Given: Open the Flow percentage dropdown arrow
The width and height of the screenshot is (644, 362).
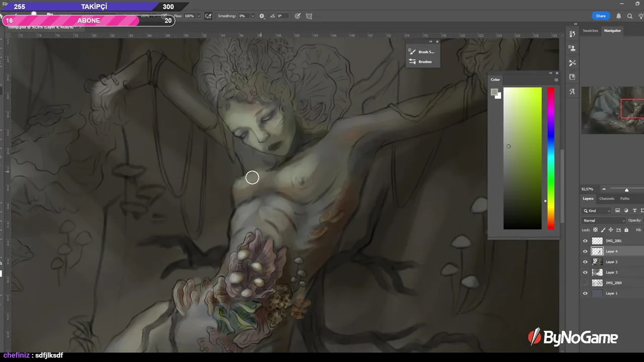Looking at the screenshot, I should pyautogui.click(x=199, y=16).
